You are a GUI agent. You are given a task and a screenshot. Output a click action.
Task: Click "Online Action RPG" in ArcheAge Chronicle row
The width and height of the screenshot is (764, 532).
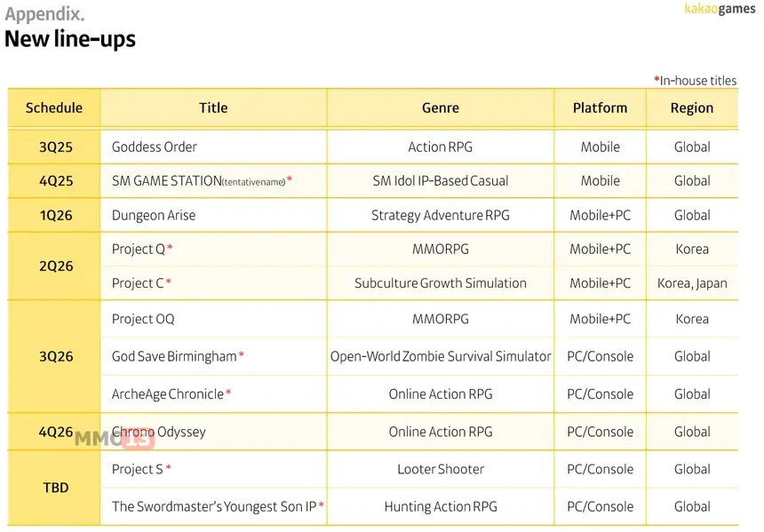point(441,394)
